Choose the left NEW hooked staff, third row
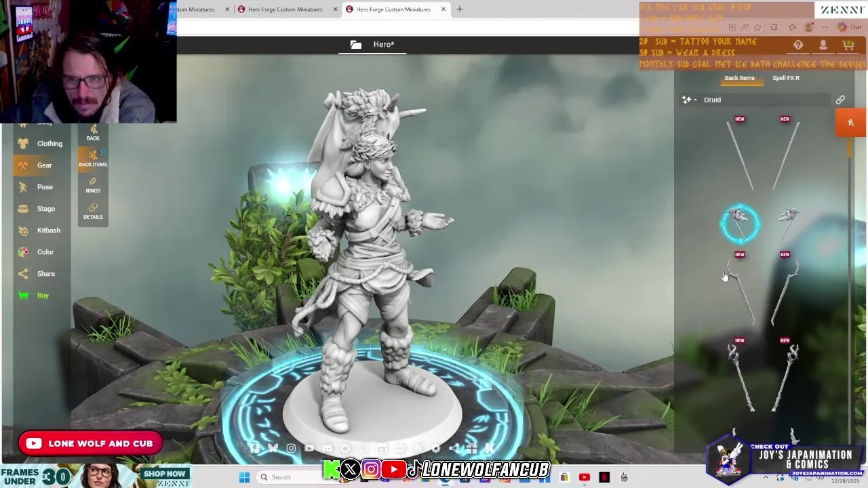868x488 pixels. 740,290
